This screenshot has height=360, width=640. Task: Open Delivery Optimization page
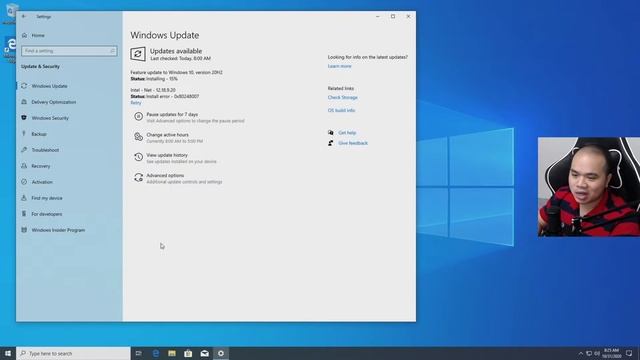(x=53, y=102)
